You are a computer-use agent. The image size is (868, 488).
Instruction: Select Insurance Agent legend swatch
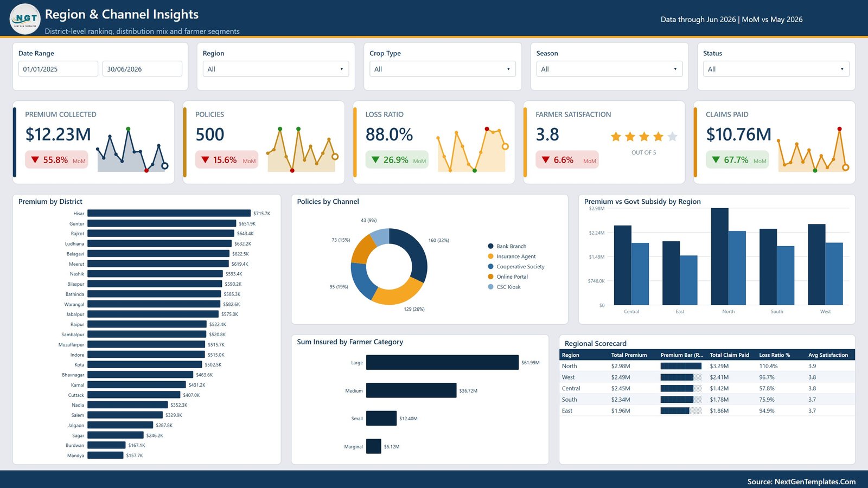(491, 256)
